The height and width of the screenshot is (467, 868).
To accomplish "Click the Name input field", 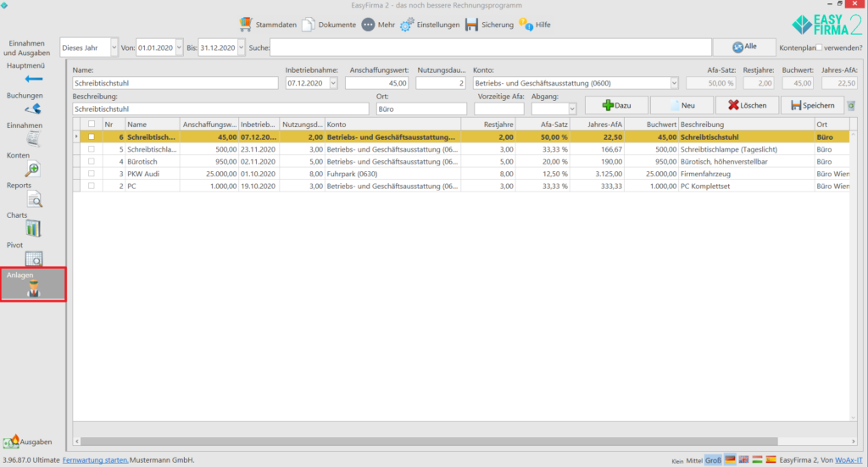I will coord(175,83).
